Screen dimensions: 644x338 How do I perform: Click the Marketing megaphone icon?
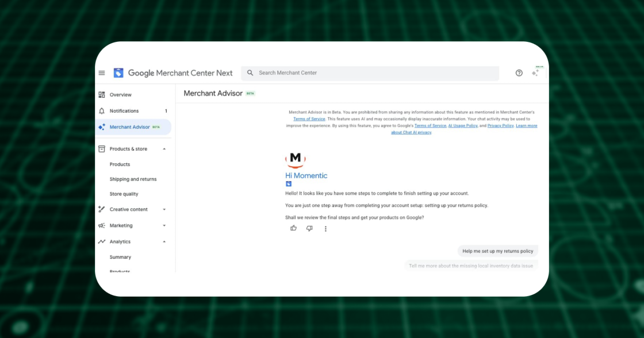pyautogui.click(x=101, y=225)
